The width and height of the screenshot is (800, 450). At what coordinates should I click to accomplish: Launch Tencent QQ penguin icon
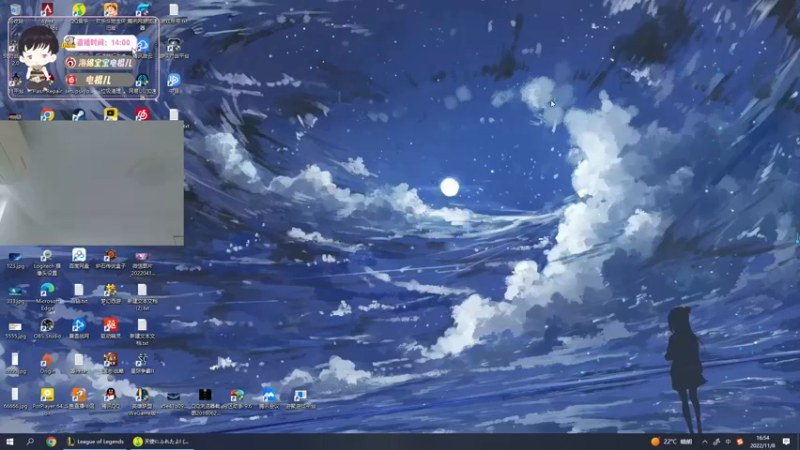pyautogui.click(x=110, y=398)
